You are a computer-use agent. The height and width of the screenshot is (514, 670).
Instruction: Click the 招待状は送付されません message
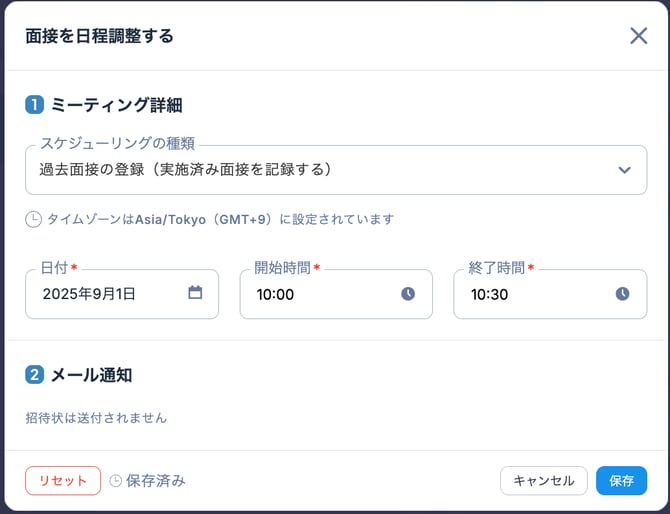pos(96,418)
